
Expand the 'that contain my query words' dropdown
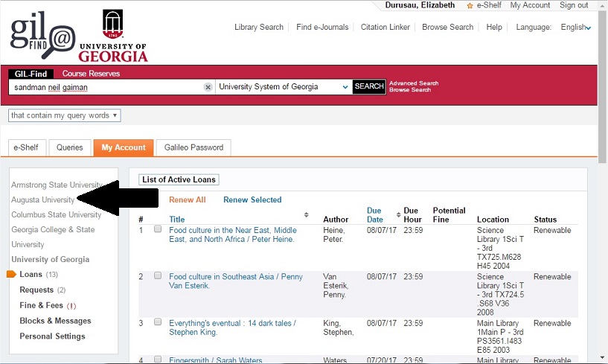click(x=65, y=115)
